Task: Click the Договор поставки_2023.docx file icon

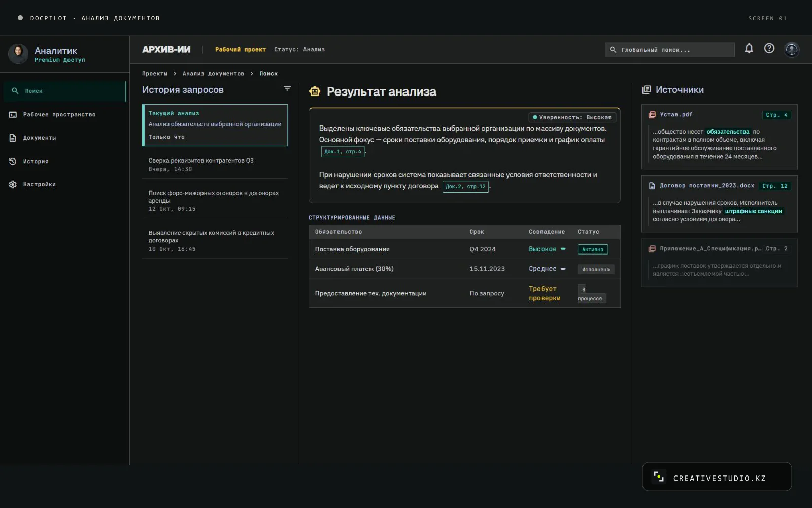Action: click(652, 186)
